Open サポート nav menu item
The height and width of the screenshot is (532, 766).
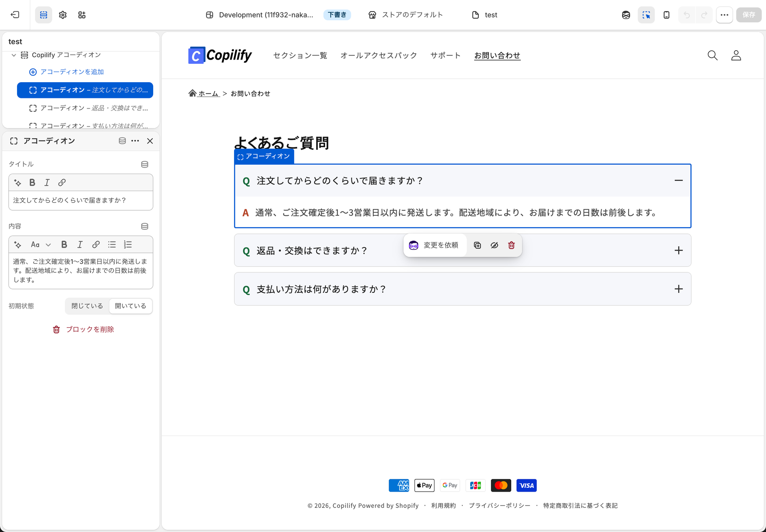(446, 55)
